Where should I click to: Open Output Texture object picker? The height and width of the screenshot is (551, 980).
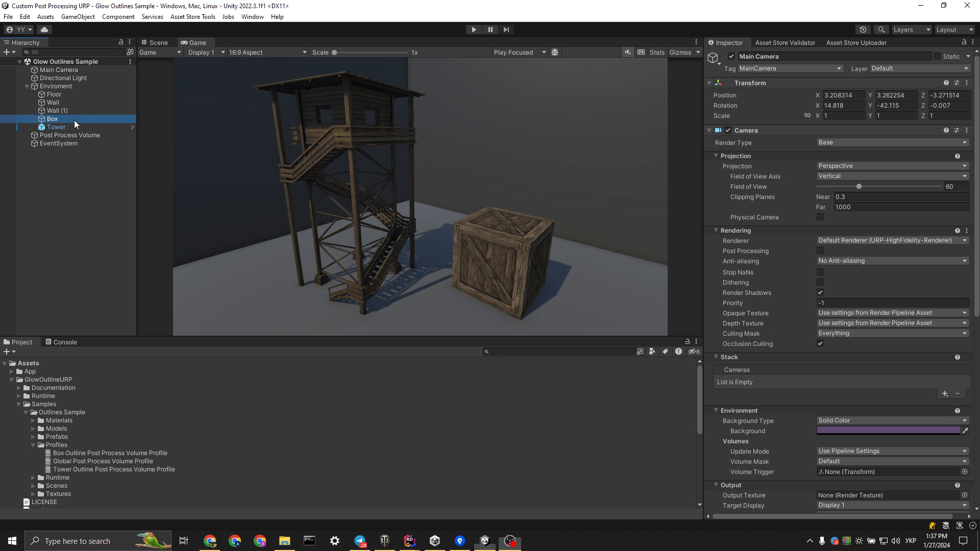click(x=965, y=495)
